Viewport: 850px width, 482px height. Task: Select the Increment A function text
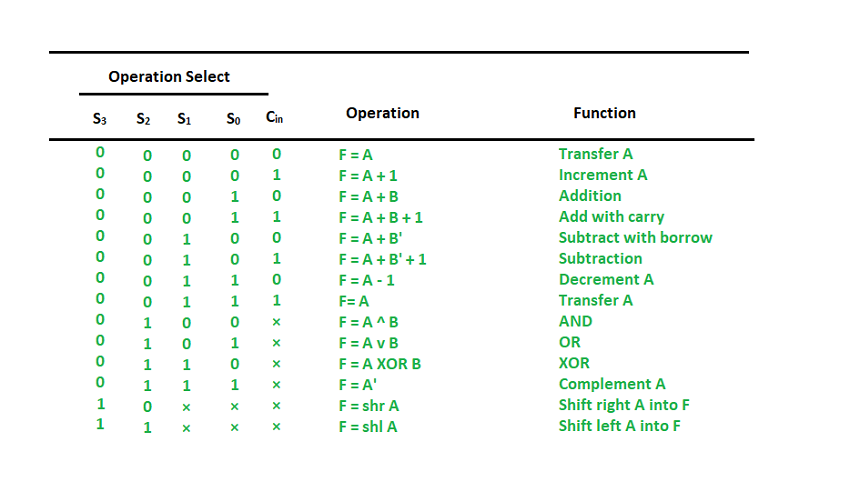pos(603,175)
